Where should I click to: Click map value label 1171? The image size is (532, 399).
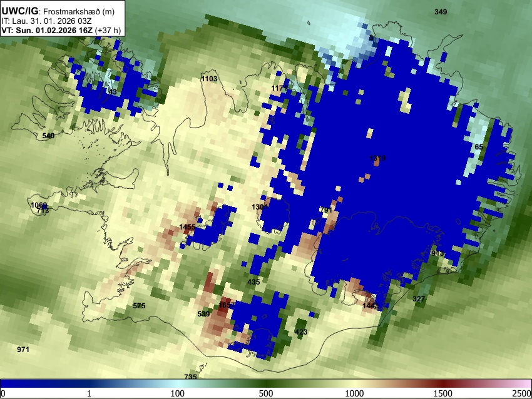pyautogui.click(x=280, y=88)
